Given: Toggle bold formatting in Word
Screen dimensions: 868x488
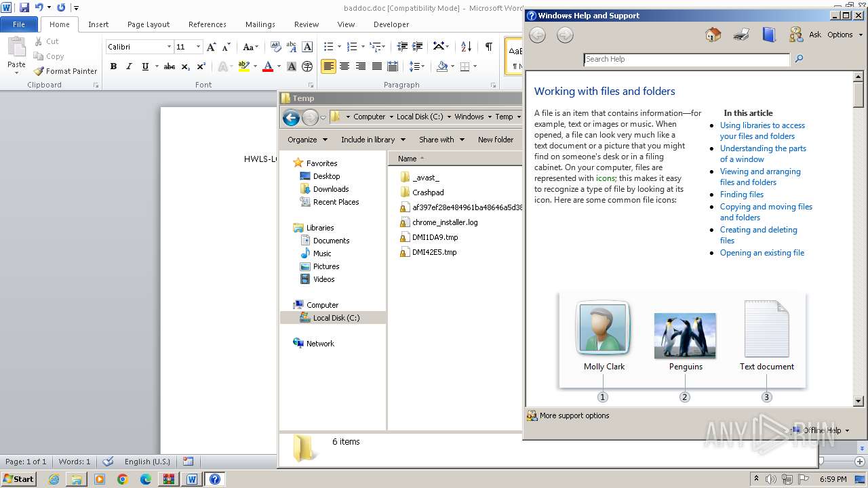Looking at the screenshot, I should click(x=113, y=66).
